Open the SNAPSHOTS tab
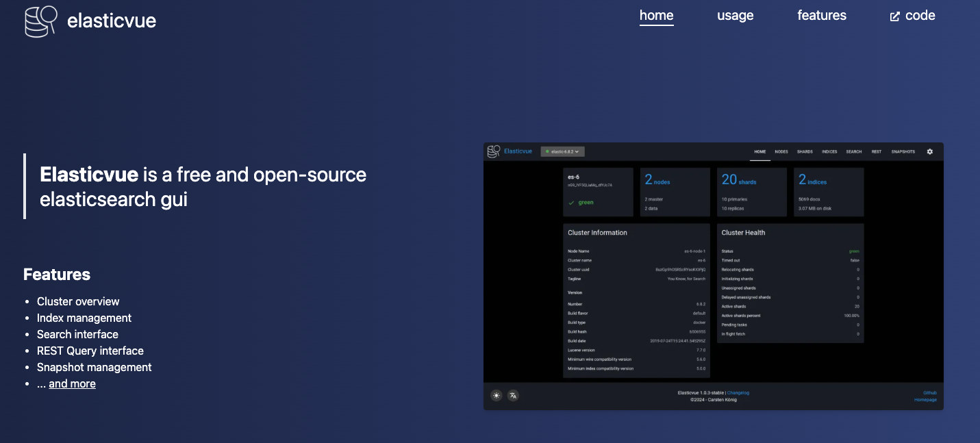The width and height of the screenshot is (980, 443). [x=904, y=151]
